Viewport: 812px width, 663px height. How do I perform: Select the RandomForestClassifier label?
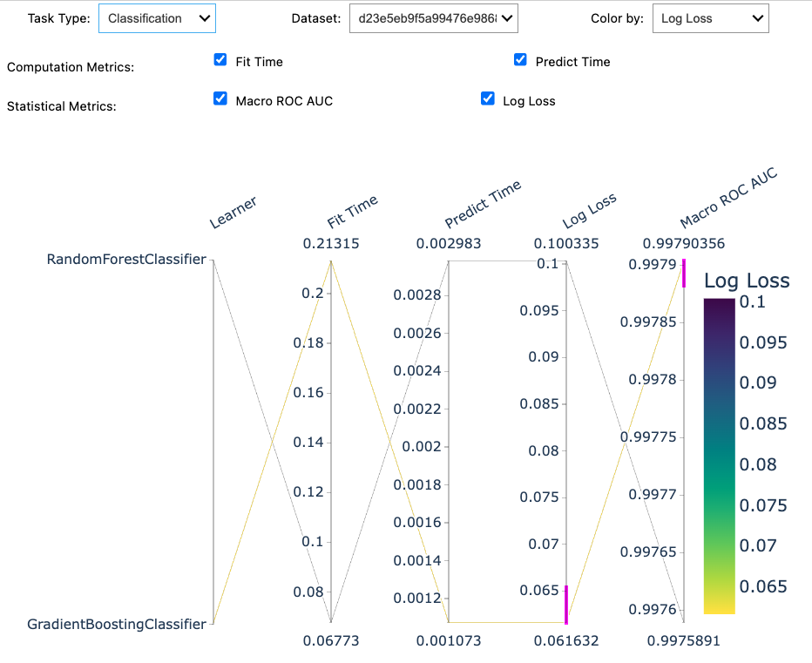coord(125,259)
